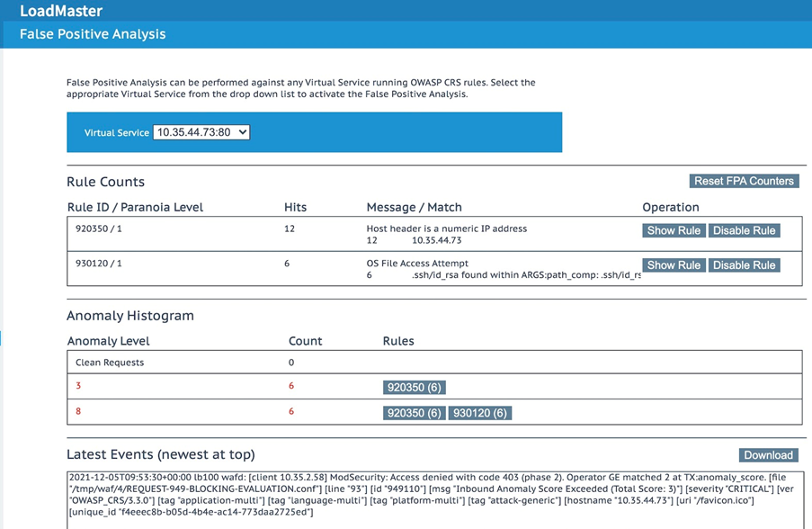Click Reset FPA Counters button
Image resolution: width=812 pixels, height=529 pixels.
(x=745, y=181)
